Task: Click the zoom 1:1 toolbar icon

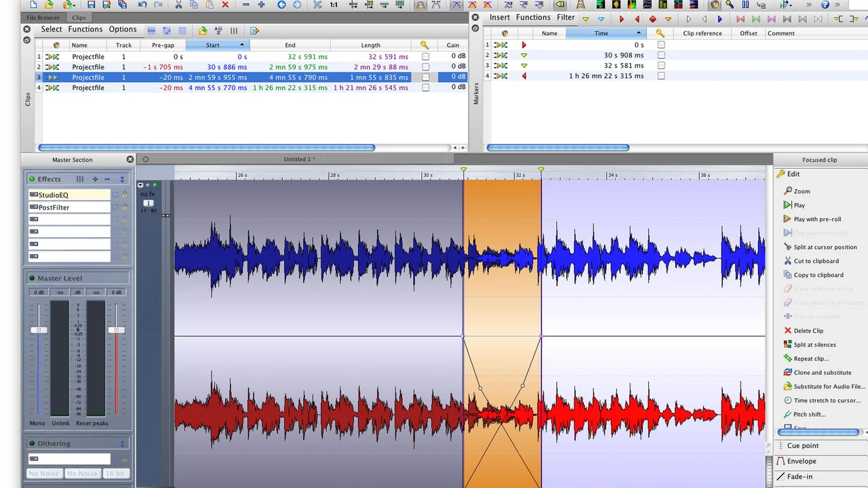Action: 334,5
